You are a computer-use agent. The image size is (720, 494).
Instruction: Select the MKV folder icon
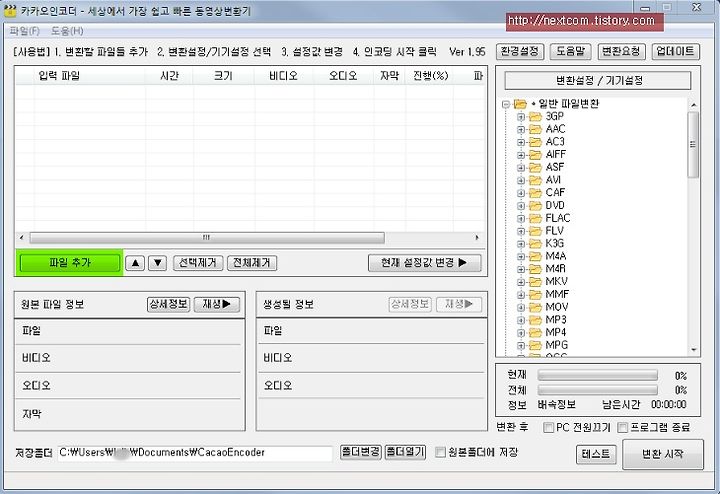pos(535,282)
